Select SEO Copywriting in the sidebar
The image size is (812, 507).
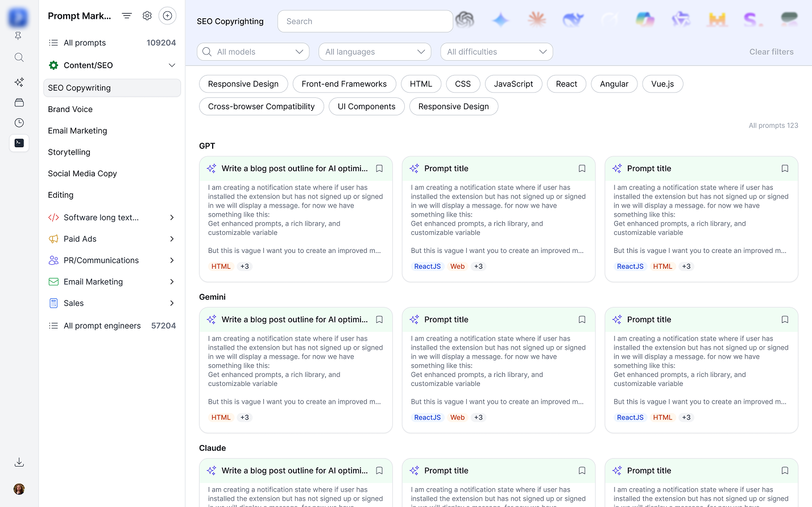click(x=112, y=88)
